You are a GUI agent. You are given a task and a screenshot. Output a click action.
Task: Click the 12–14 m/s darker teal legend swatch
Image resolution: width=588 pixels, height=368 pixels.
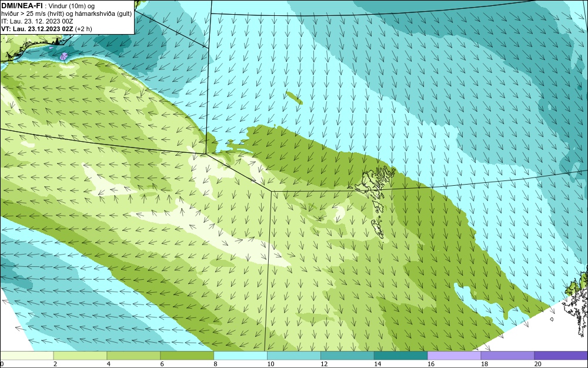coord(348,356)
